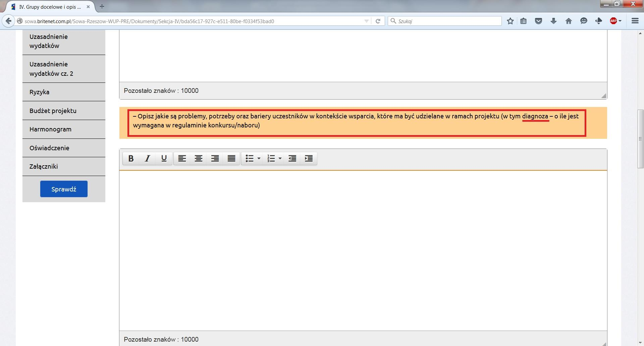This screenshot has height=346, width=644.
Task: Open the chat smiley icon
Action: coord(584,21)
